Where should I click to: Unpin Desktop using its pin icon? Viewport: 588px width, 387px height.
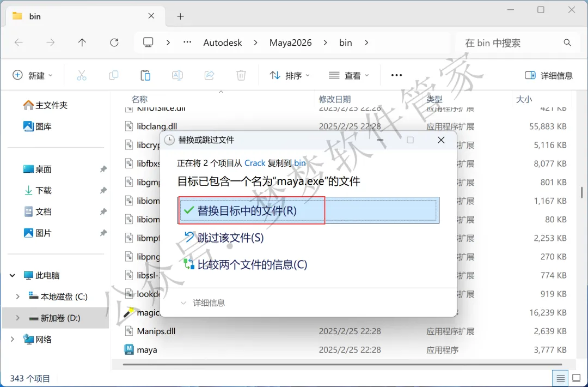coord(103,170)
